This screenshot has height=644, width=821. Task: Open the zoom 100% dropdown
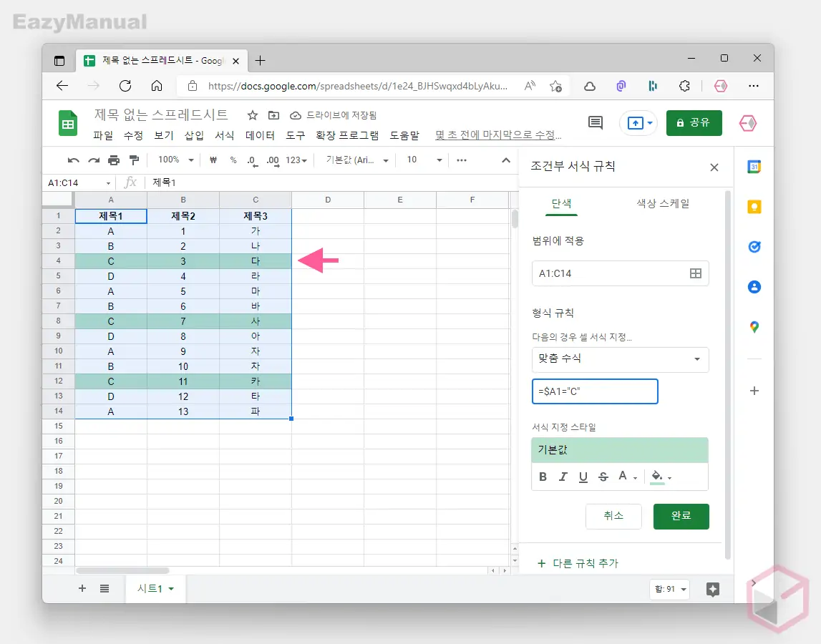pos(175,160)
